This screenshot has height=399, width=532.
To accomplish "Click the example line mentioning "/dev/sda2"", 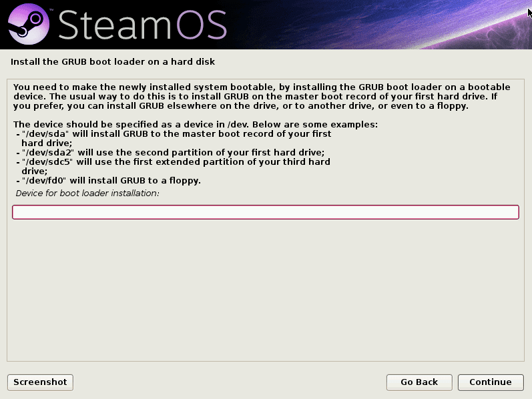I will point(170,152).
